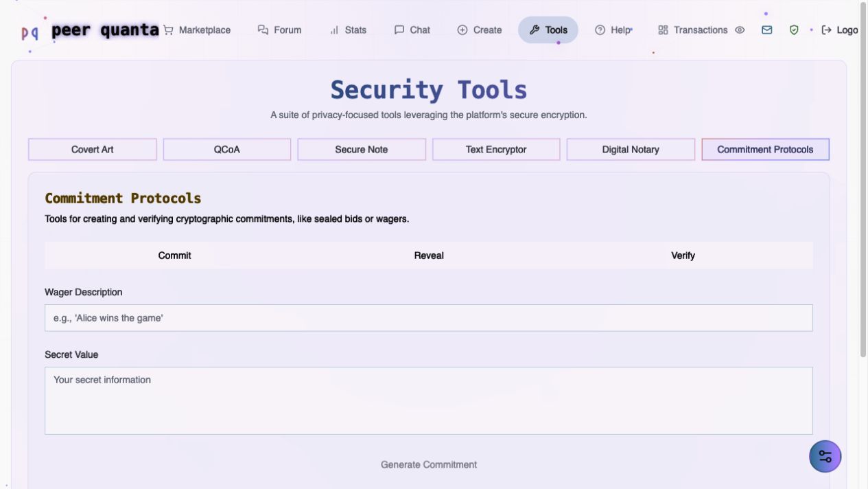Screen dimensions: 868x489
Task: Click the Marketplace cart icon
Action: tap(168, 30)
